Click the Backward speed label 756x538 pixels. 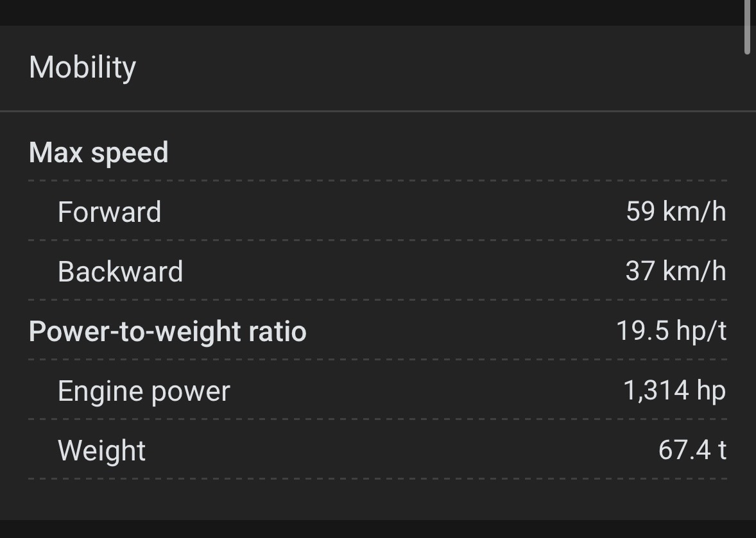point(120,272)
